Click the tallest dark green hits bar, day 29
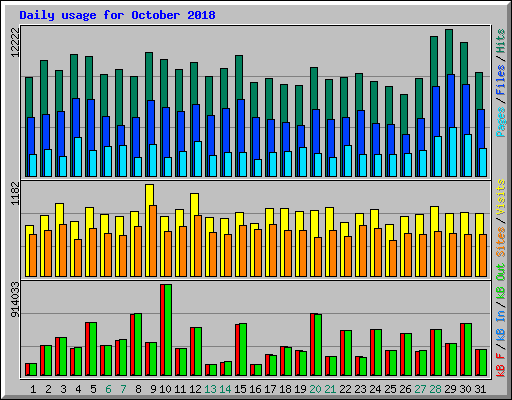This screenshot has height=400, width=512. tap(449, 52)
